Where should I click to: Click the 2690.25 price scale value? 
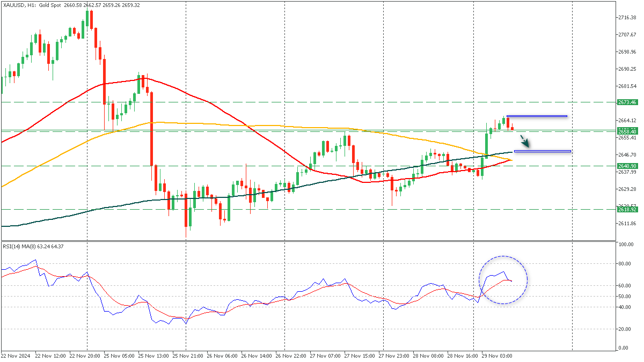pyautogui.click(x=627, y=69)
